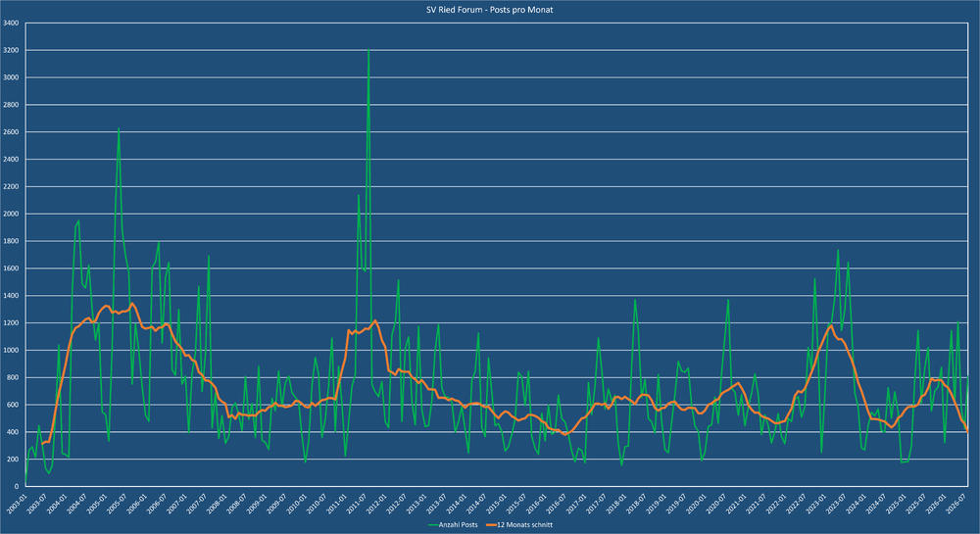Click the x-axis label 2011-07

click(357, 504)
